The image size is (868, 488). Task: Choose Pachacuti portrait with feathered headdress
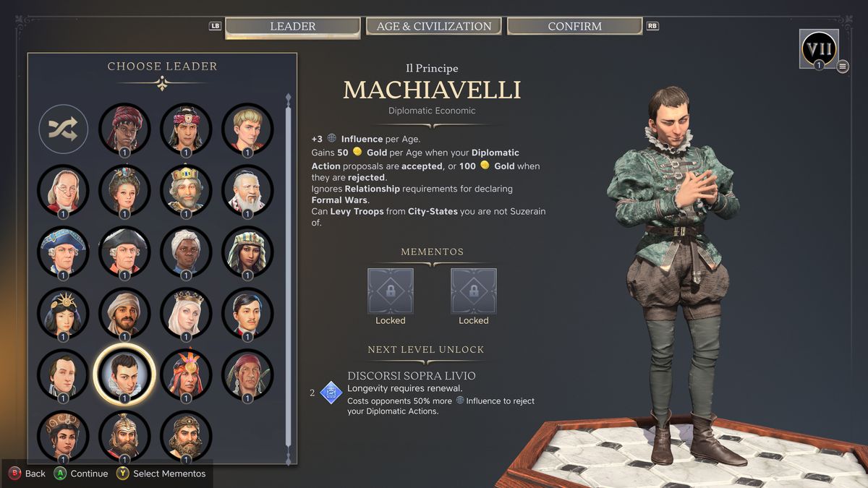coord(186,374)
